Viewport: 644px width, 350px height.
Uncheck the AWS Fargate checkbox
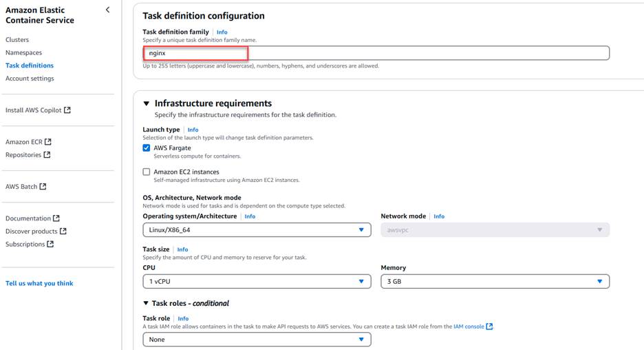coord(147,147)
